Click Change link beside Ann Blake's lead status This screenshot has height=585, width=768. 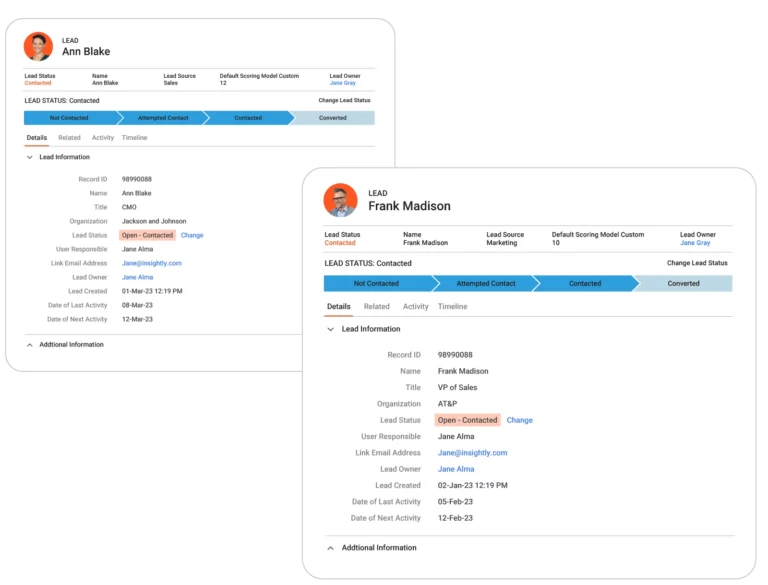192,235
